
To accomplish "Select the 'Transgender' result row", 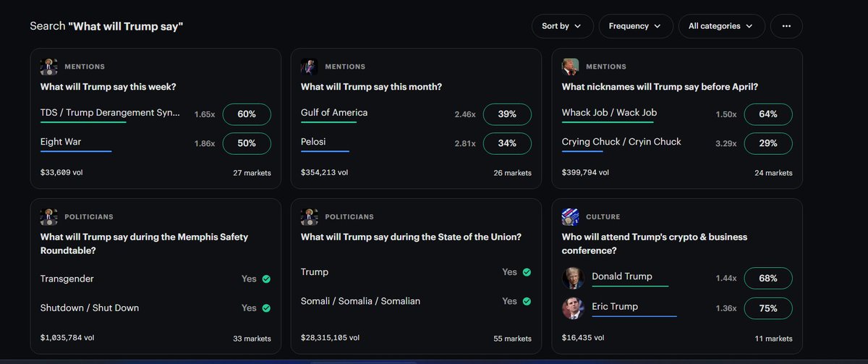I will pyautogui.click(x=156, y=279).
